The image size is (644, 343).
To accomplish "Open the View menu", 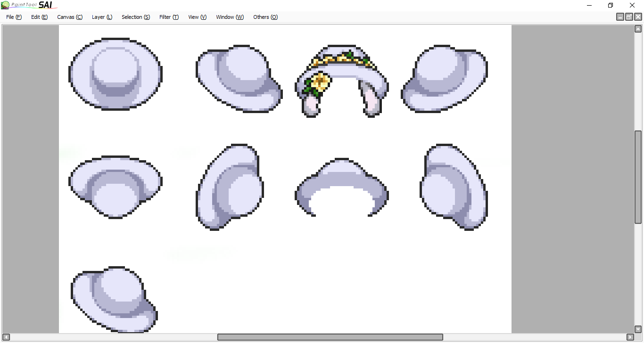I will 197,17.
